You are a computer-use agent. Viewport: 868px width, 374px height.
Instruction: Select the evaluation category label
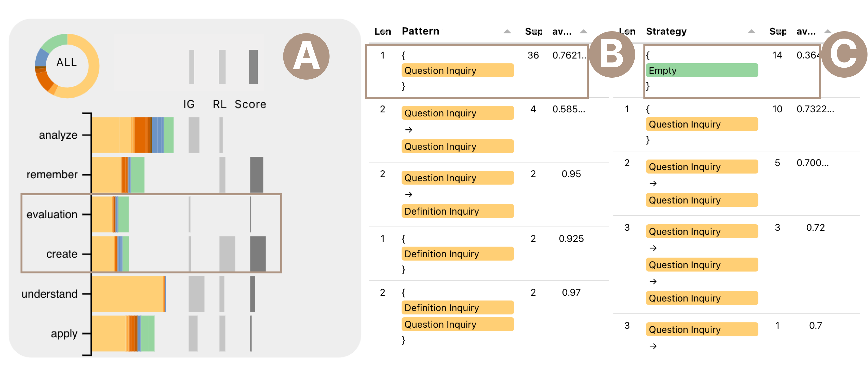52,214
